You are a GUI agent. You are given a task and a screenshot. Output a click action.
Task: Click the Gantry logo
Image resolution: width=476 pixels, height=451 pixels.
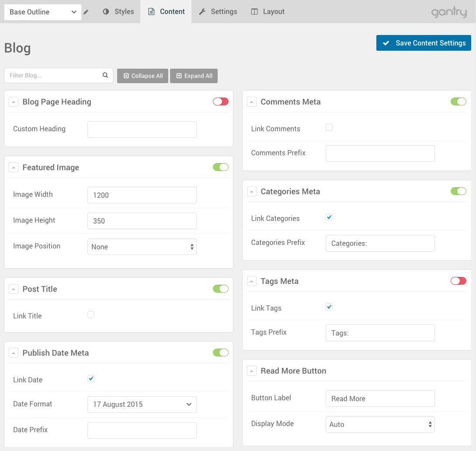click(449, 12)
